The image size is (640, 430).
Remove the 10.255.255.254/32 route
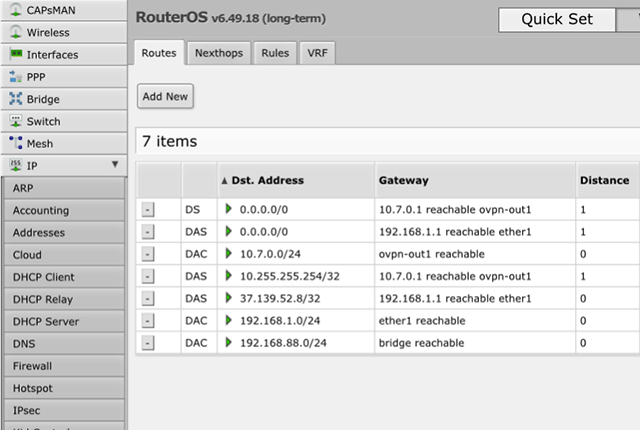pos(148,276)
